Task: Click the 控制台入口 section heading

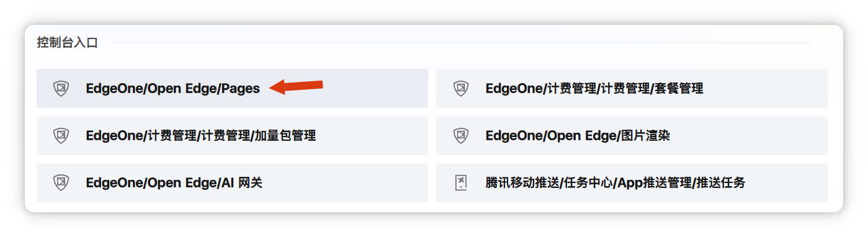Action: tap(67, 43)
